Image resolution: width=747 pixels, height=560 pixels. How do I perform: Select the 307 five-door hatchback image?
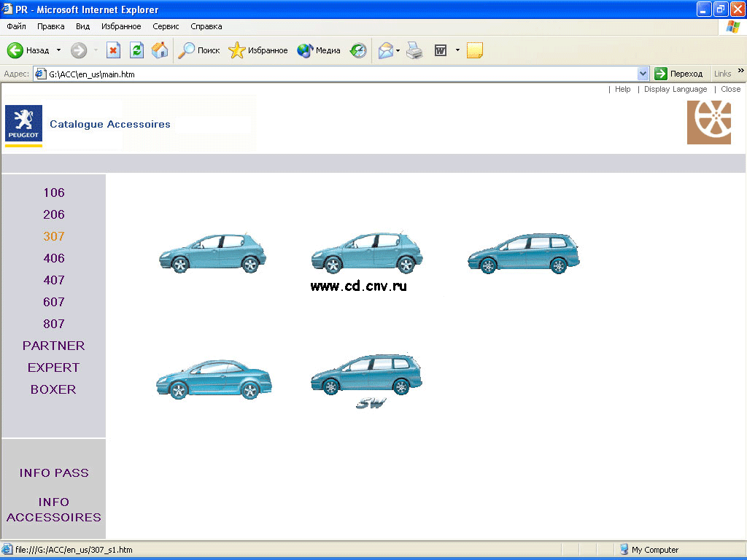click(x=367, y=253)
